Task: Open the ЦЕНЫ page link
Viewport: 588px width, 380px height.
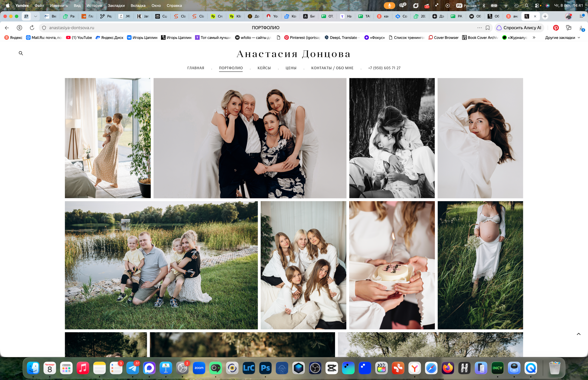Action: coord(291,68)
